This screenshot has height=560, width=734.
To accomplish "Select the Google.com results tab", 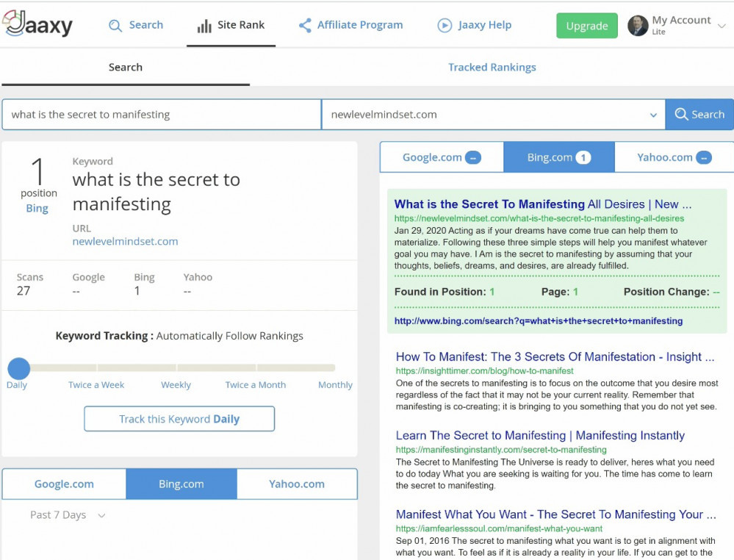I will click(x=442, y=157).
